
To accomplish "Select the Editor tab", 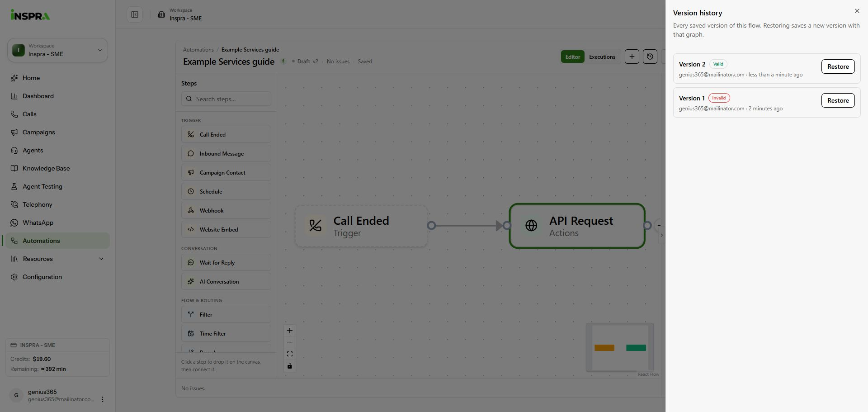I will (572, 57).
